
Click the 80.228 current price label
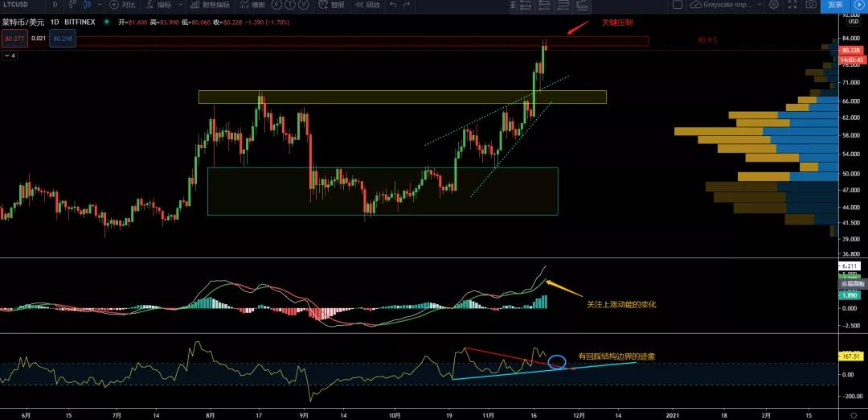pyautogui.click(x=850, y=50)
